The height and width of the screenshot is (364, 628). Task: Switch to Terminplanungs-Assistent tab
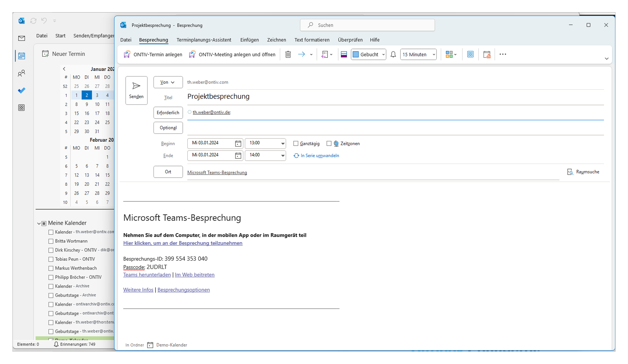point(204,40)
